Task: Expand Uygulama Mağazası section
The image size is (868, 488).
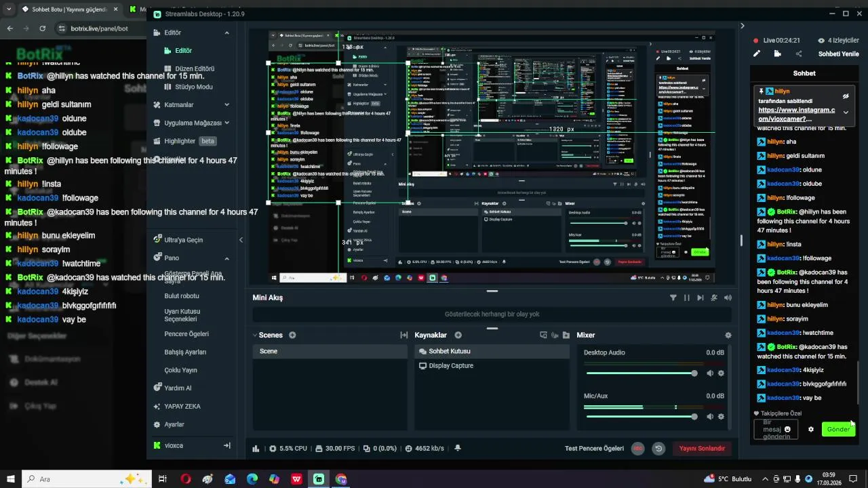Action: tap(226, 123)
